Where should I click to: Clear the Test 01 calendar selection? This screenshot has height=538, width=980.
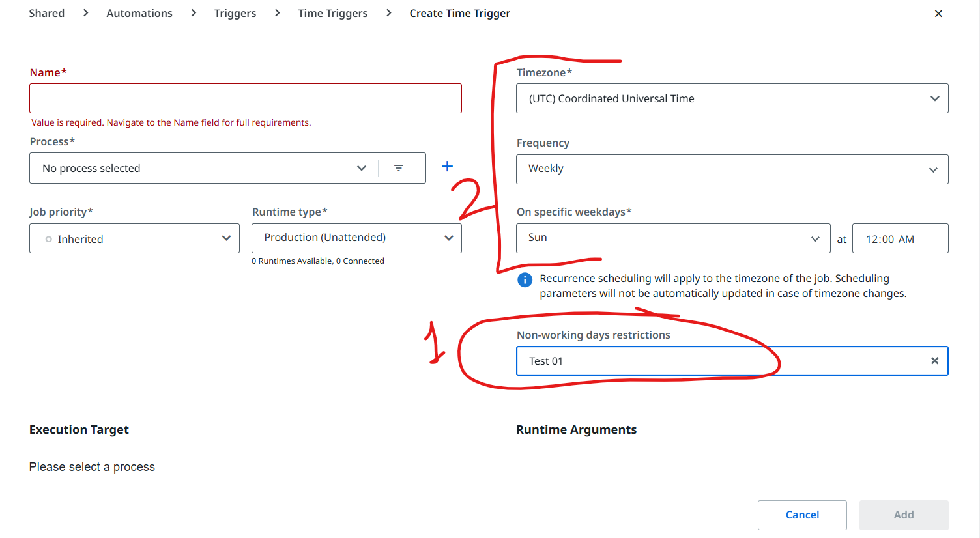click(934, 361)
